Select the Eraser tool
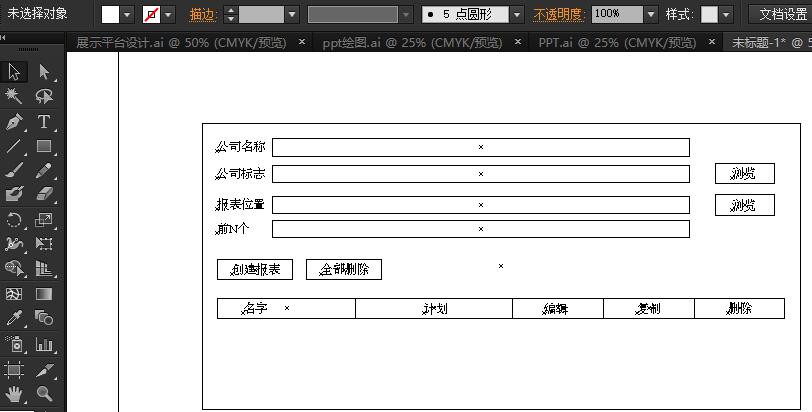The width and height of the screenshot is (812, 412). 44,194
